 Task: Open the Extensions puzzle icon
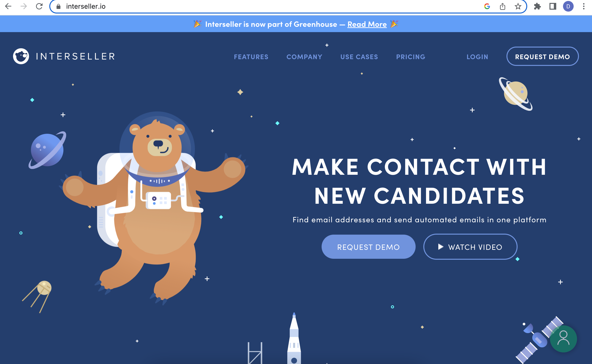(x=537, y=6)
